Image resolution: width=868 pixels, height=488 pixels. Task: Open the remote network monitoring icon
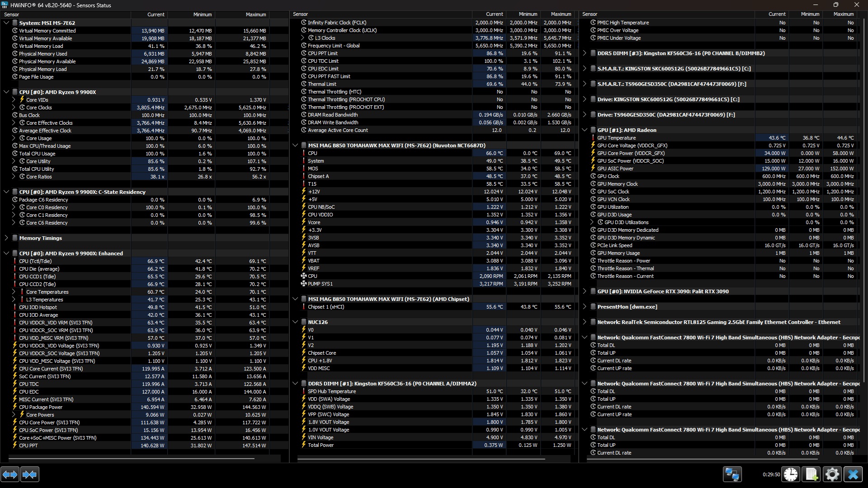click(x=732, y=474)
